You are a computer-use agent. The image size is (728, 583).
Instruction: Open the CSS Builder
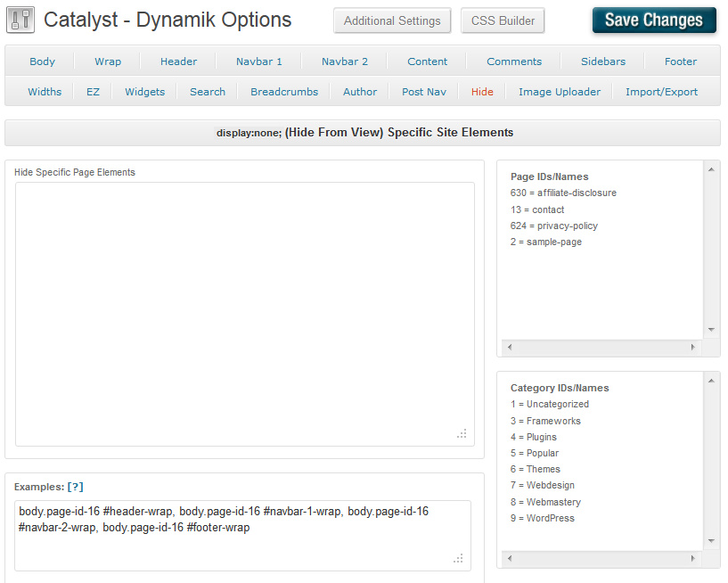click(x=503, y=21)
